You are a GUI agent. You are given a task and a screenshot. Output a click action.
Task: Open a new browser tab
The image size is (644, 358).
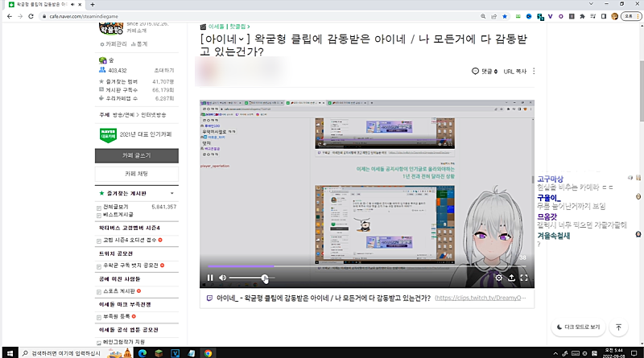93,5
